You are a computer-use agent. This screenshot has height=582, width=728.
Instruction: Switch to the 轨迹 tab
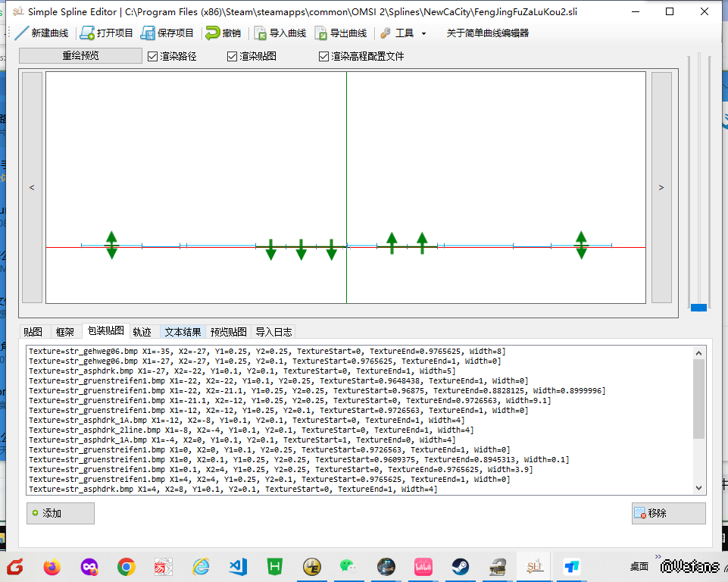[142, 332]
